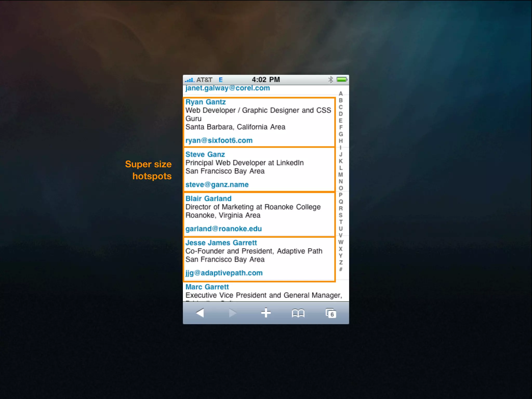Image resolution: width=532 pixels, height=399 pixels.
Task: Open the bookmarks book icon
Action: coord(298,313)
